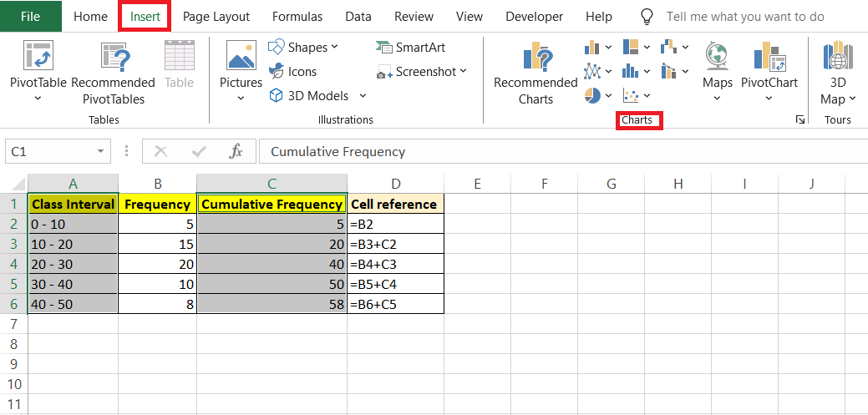Click the Insert Function fx icon
This screenshot has height=415, width=868.
click(236, 151)
